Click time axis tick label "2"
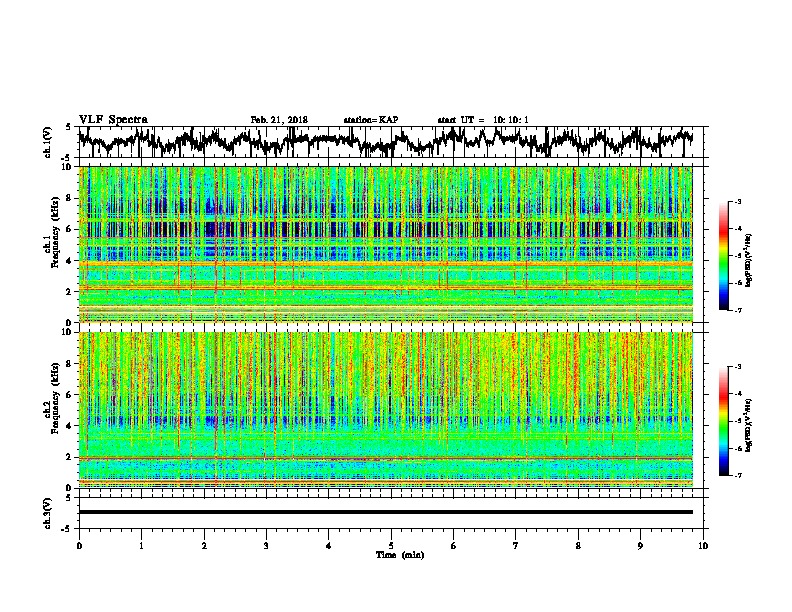The width and height of the screenshot is (792, 612). point(204,546)
